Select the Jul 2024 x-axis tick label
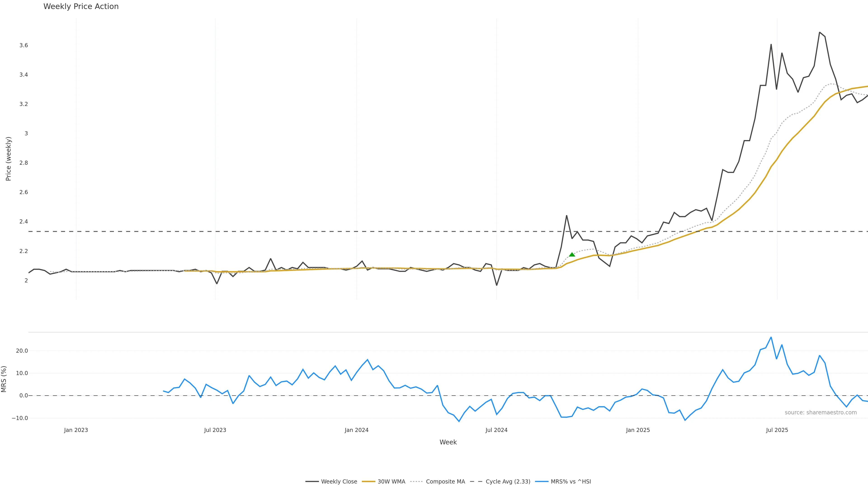This screenshot has width=868, height=488. [496, 430]
